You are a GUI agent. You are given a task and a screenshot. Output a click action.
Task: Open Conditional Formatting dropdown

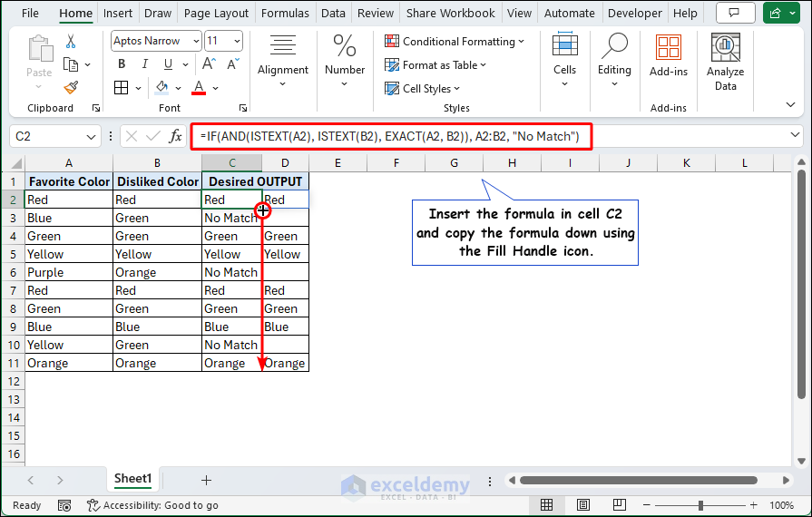coord(455,42)
